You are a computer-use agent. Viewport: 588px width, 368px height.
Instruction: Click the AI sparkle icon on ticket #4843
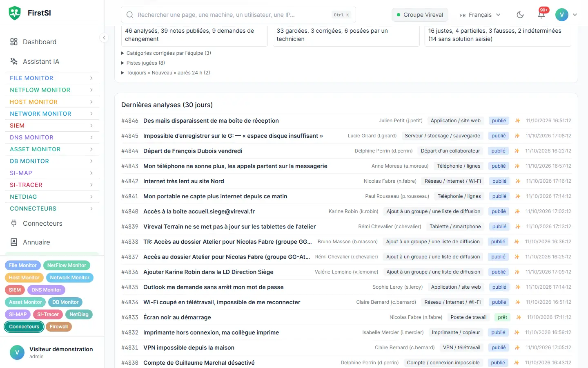pos(517,166)
